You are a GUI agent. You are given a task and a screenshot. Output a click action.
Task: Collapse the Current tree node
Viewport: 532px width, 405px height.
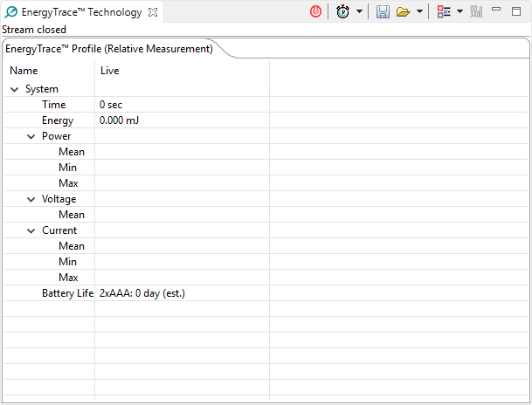[x=31, y=230]
